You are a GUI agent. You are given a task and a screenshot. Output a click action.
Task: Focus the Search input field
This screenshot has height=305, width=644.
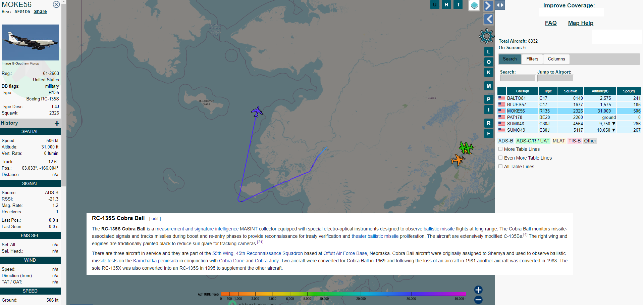tap(518, 78)
